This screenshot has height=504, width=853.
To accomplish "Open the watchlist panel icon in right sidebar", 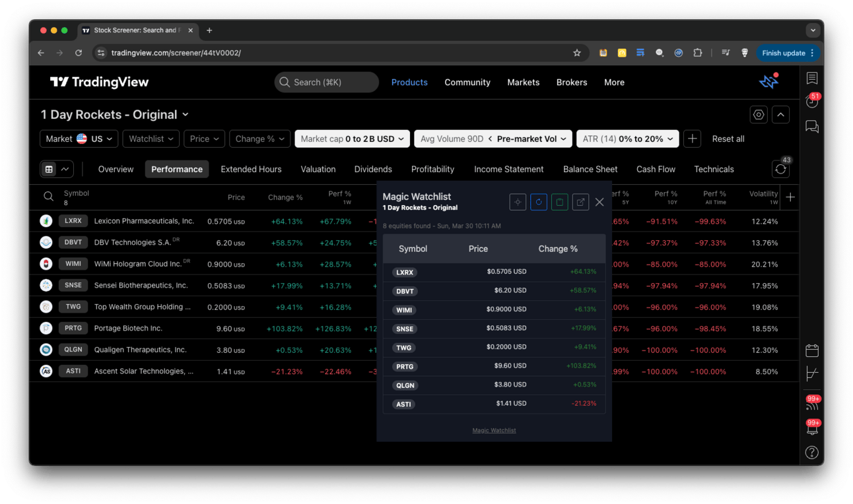I will (x=812, y=78).
